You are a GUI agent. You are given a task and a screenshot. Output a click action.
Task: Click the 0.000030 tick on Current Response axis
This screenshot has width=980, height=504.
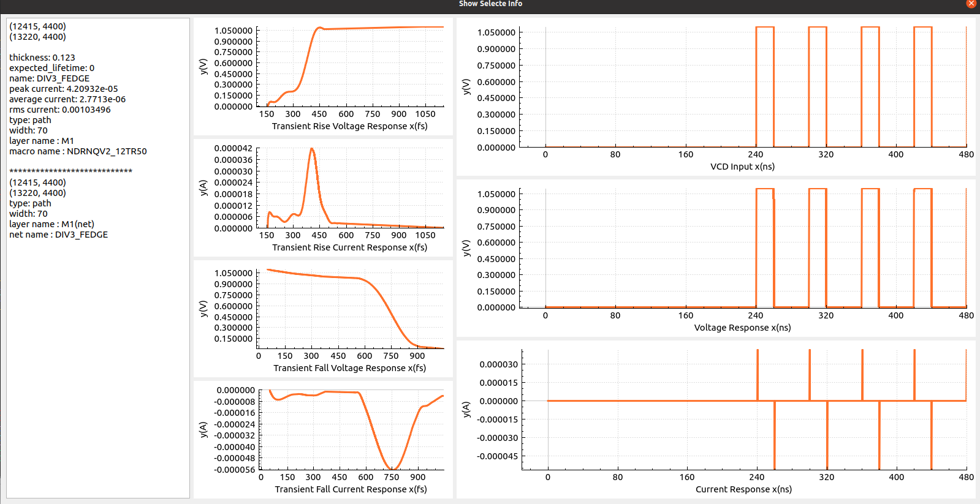click(498, 364)
